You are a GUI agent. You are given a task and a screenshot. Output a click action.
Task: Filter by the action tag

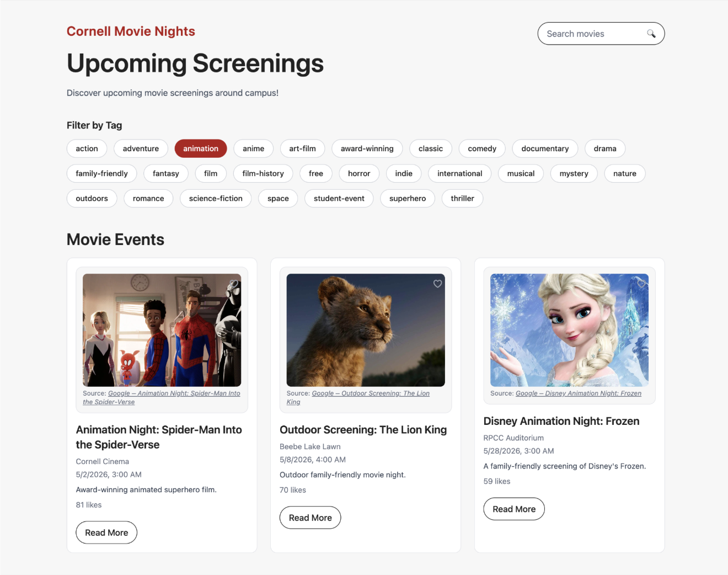tap(87, 148)
